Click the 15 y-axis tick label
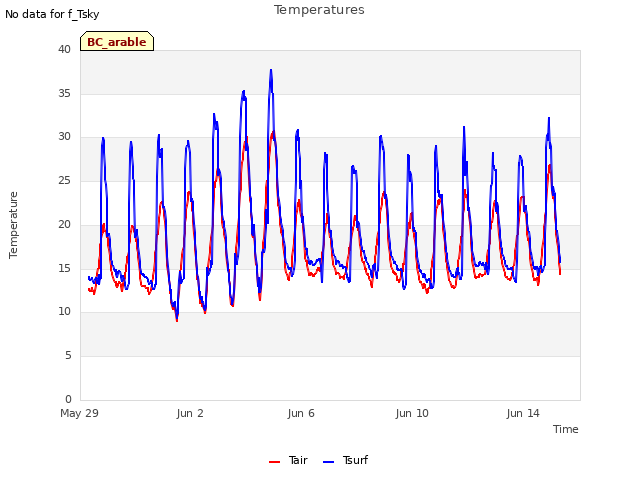 tap(64, 268)
